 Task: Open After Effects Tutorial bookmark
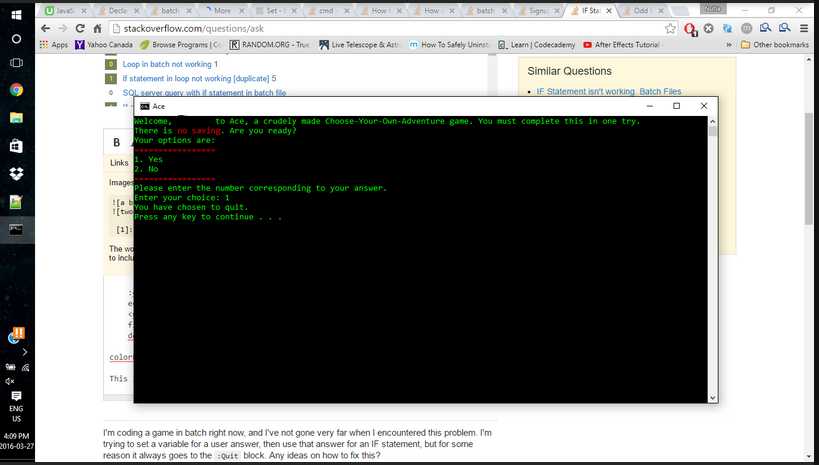point(622,45)
